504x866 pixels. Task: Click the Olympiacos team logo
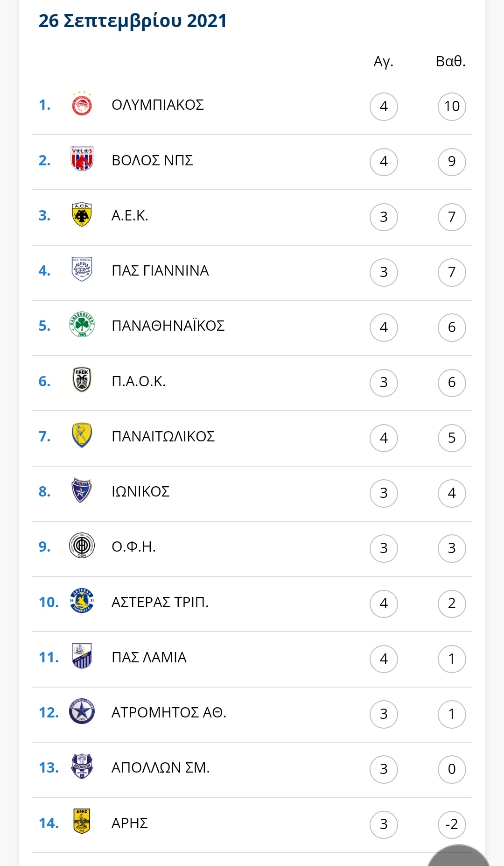coord(82,104)
